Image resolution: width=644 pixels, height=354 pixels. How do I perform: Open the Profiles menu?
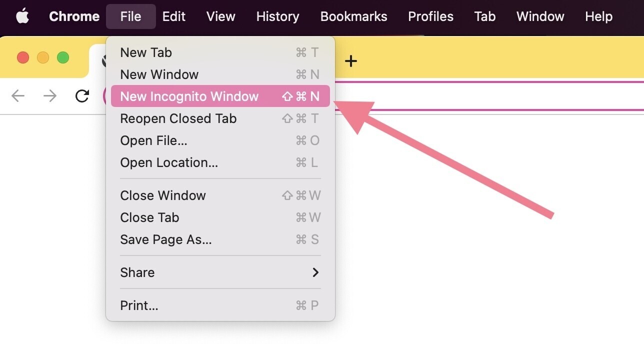coord(430,16)
